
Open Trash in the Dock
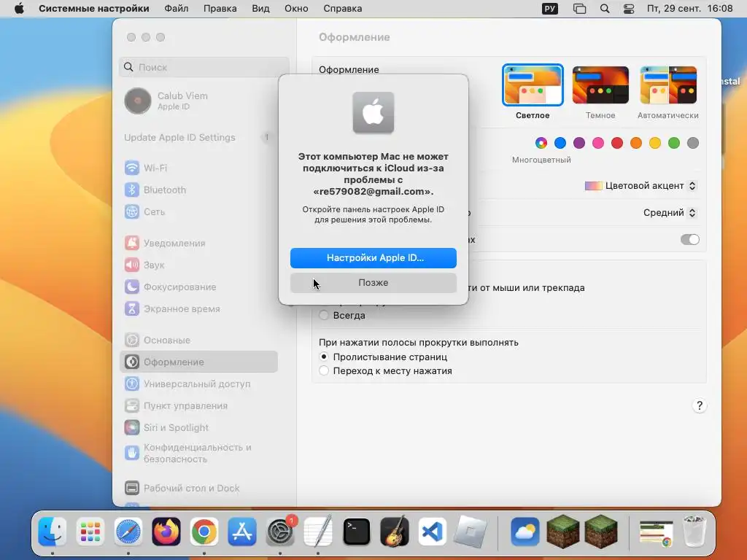click(694, 532)
